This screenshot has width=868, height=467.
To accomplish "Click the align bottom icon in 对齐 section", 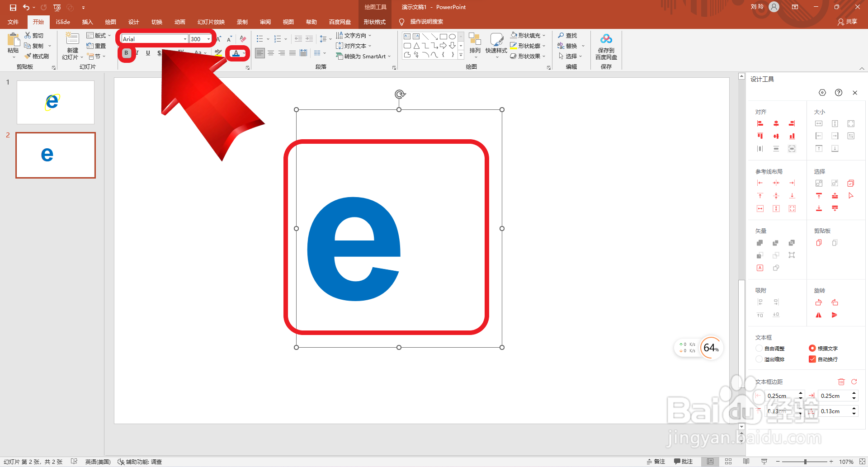I will pos(792,136).
